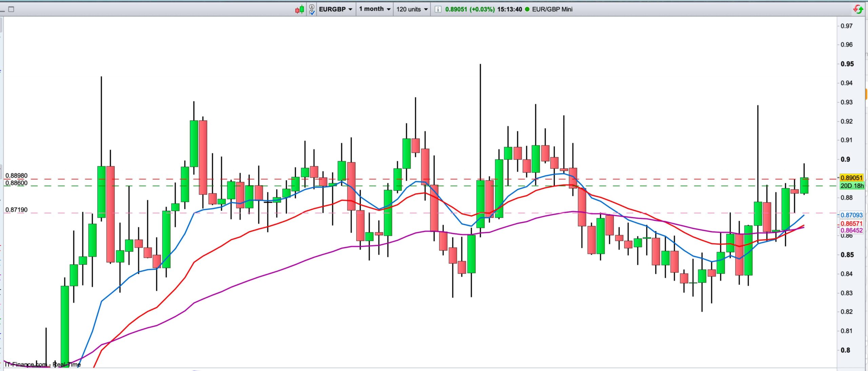868x371 pixels.
Task: Open the IT-Finance.com Real-Time link
Action: pyautogui.click(x=43, y=365)
